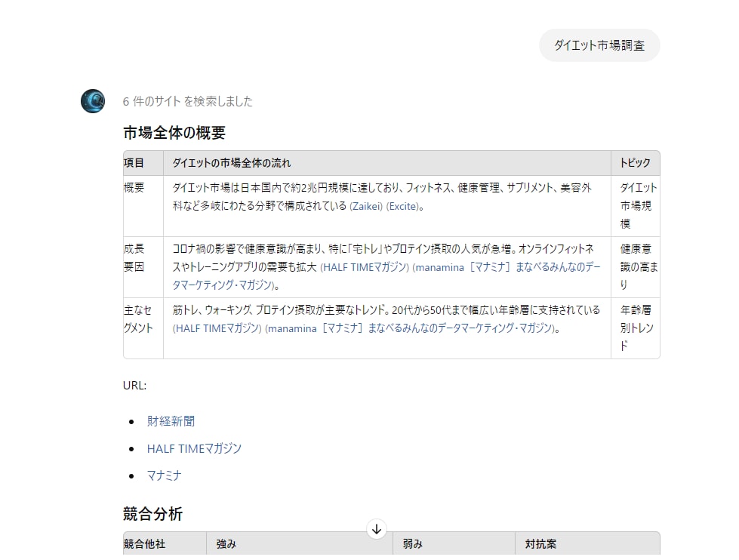Open HALF TIMEマガジン citation in 主なセグメント row
Viewport: 739px width, 560px height.
(x=217, y=328)
